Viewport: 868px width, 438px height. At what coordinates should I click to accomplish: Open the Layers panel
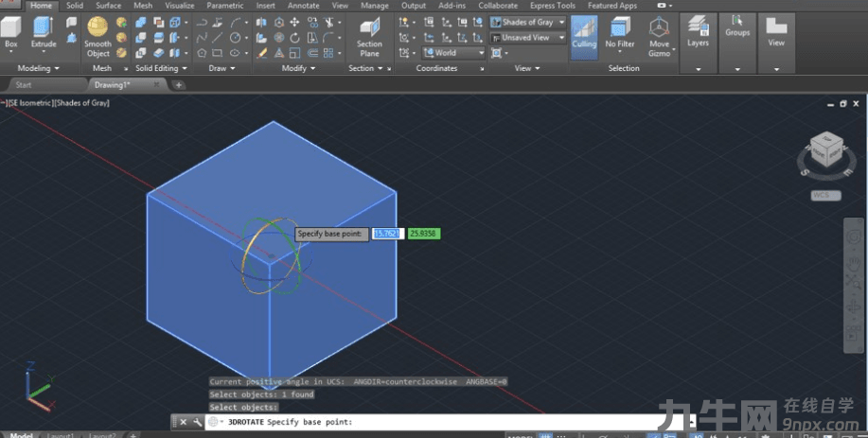coord(698,31)
